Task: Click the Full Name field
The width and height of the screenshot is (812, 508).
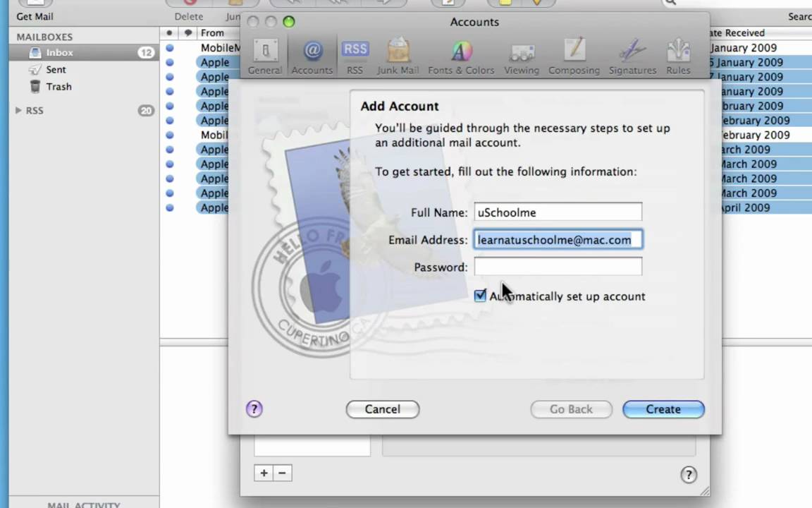Action: point(558,212)
